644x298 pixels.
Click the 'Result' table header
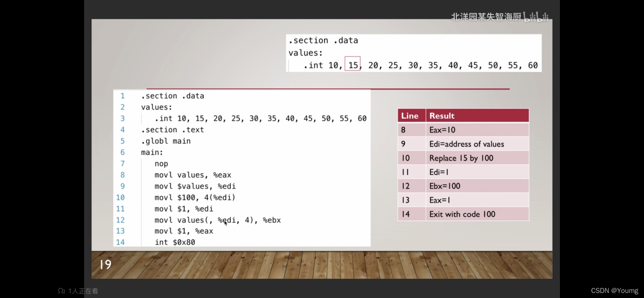[477, 116]
